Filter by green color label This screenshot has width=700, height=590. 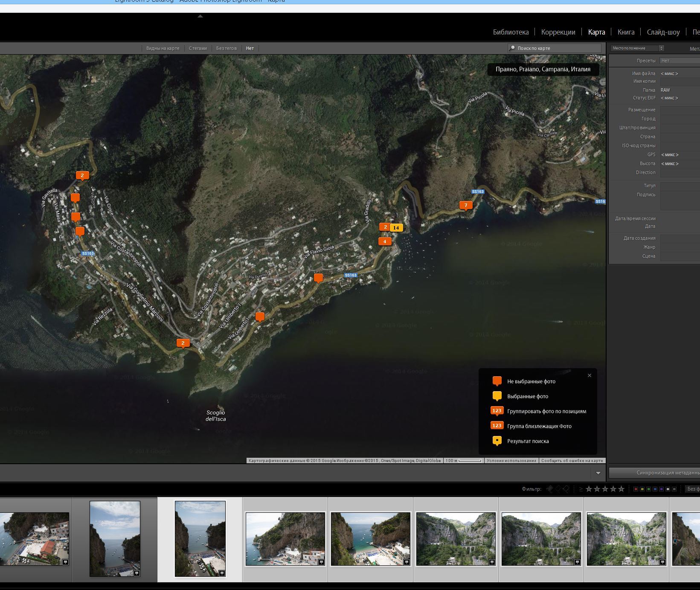[648, 489]
